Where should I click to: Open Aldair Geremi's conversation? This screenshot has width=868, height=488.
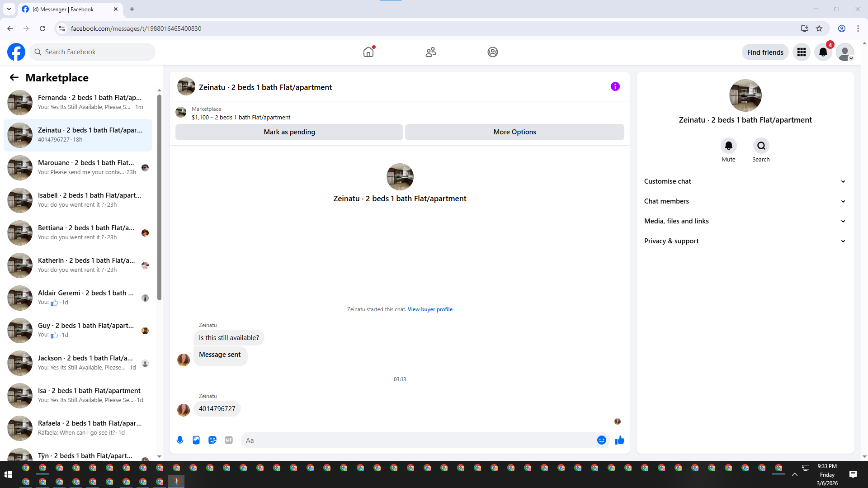(x=78, y=298)
